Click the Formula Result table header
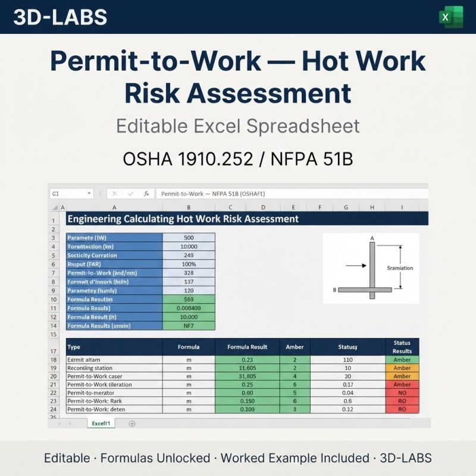 pyautogui.click(x=247, y=347)
